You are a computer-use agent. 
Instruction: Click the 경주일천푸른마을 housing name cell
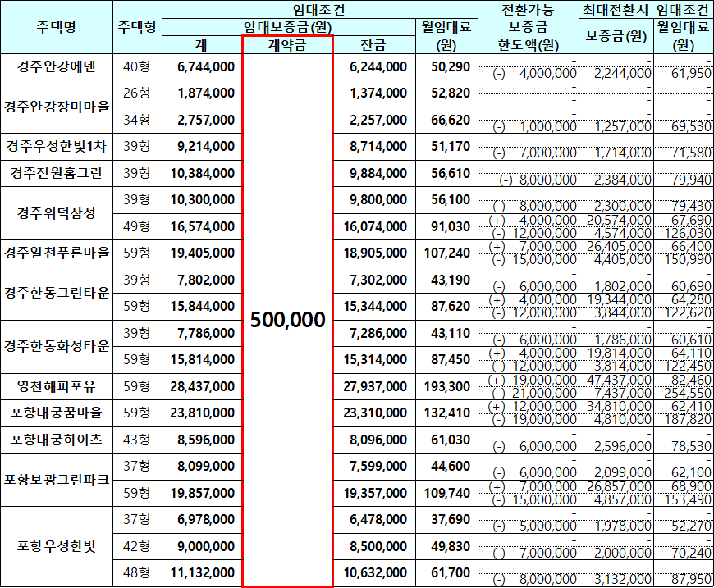pos(55,249)
